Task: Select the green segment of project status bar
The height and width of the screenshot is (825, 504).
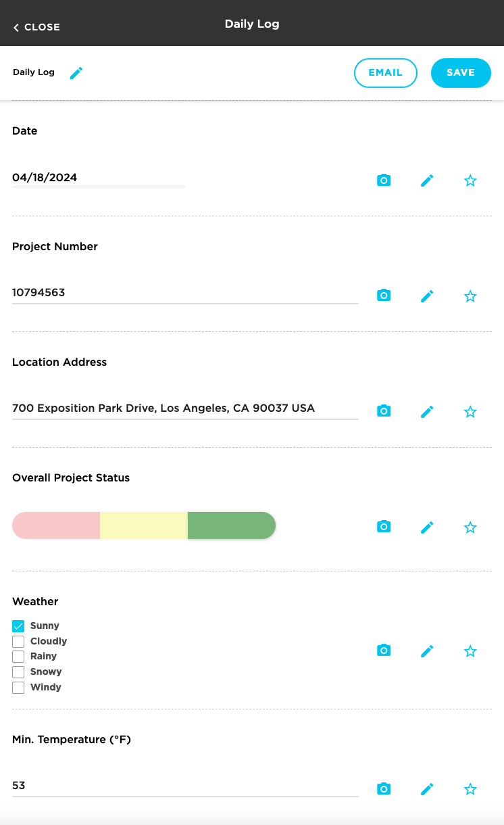Action: pyautogui.click(x=231, y=525)
